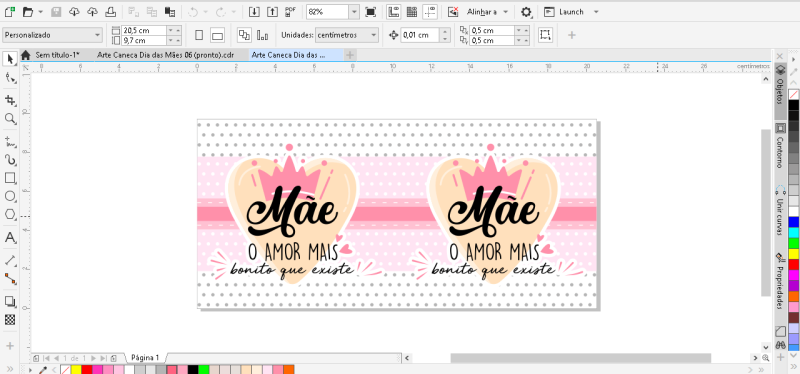Export the document
The height and width of the screenshot is (374, 800).
(273, 11)
